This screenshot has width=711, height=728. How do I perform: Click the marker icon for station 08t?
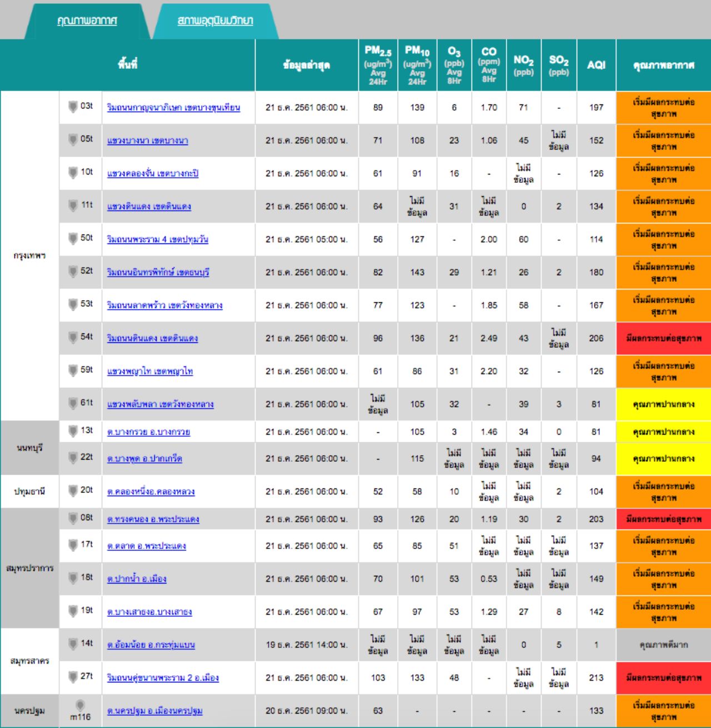(x=72, y=518)
